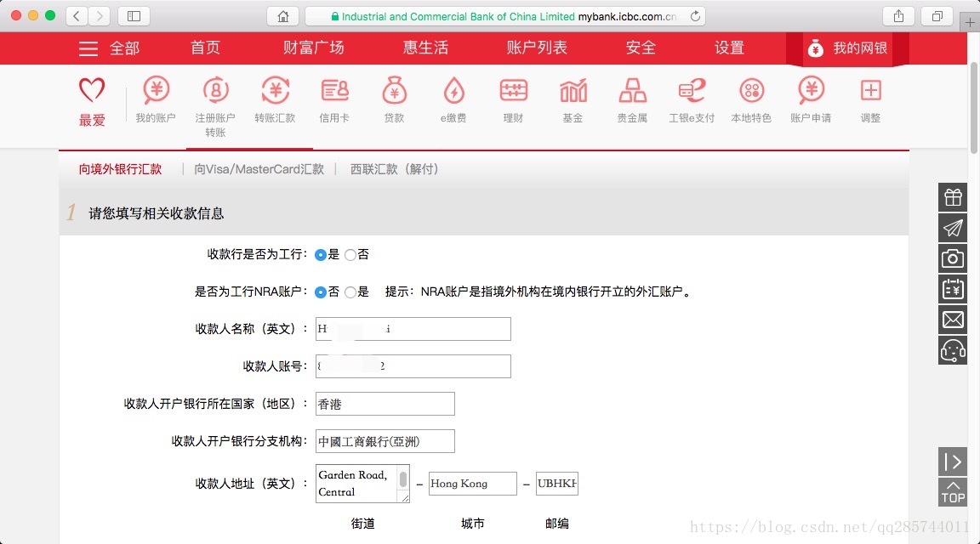980x544 pixels.
Task: Click the UBHKH postal code field
Action: tap(557, 484)
